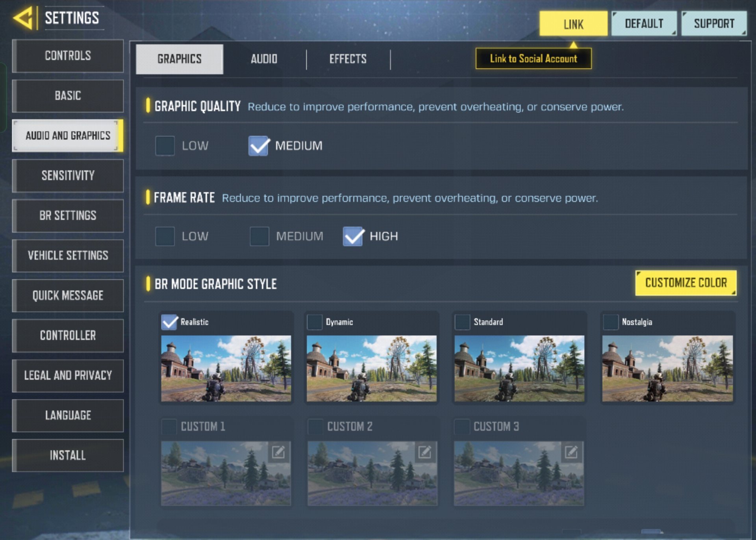Click the yellow Link button
756x540 pixels.
(x=573, y=24)
